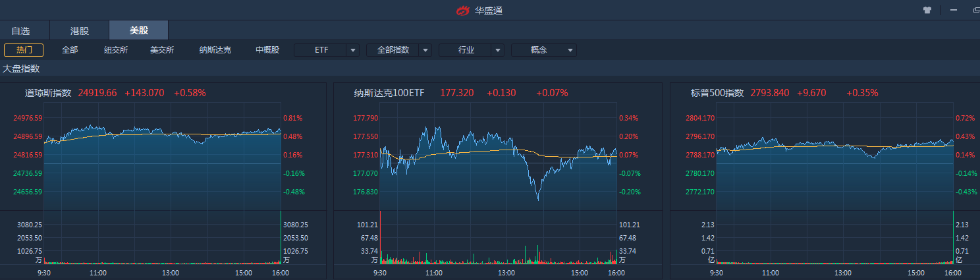Click the 大盘指数 section header
The width and height of the screenshot is (980, 280).
[x=21, y=69]
